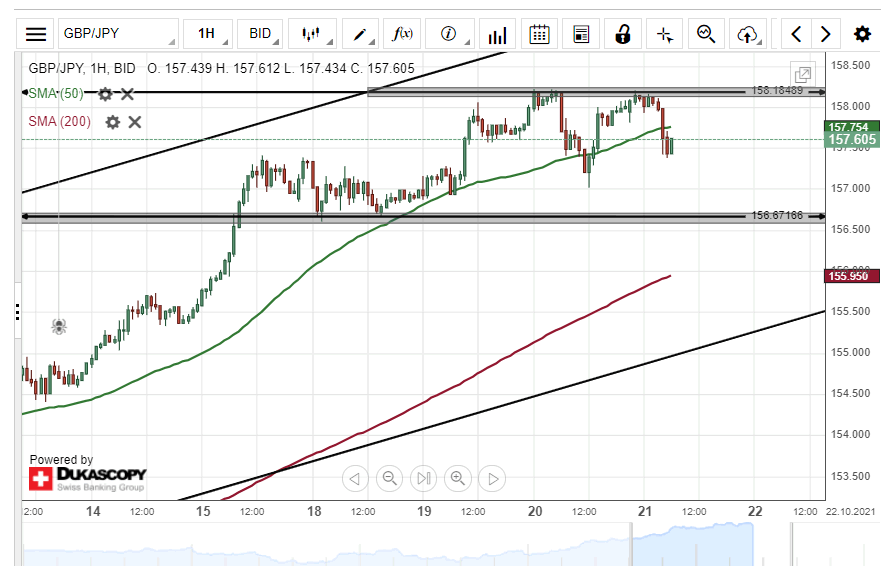Jump to latest candle button
This screenshot has height=574, width=882.
pyautogui.click(x=424, y=479)
